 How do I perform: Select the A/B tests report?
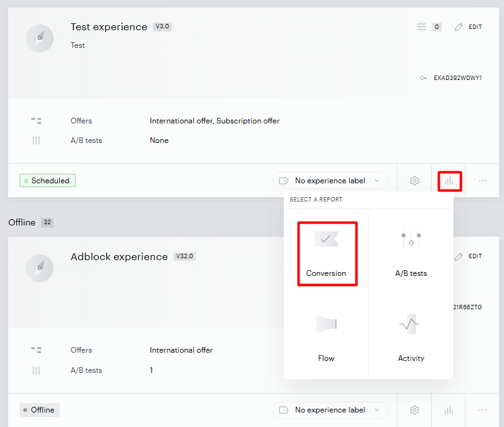click(411, 254)
